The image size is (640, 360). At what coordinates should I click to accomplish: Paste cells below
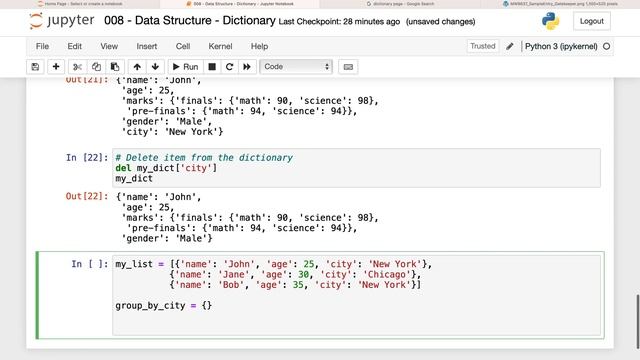click(x=115, y=67)
